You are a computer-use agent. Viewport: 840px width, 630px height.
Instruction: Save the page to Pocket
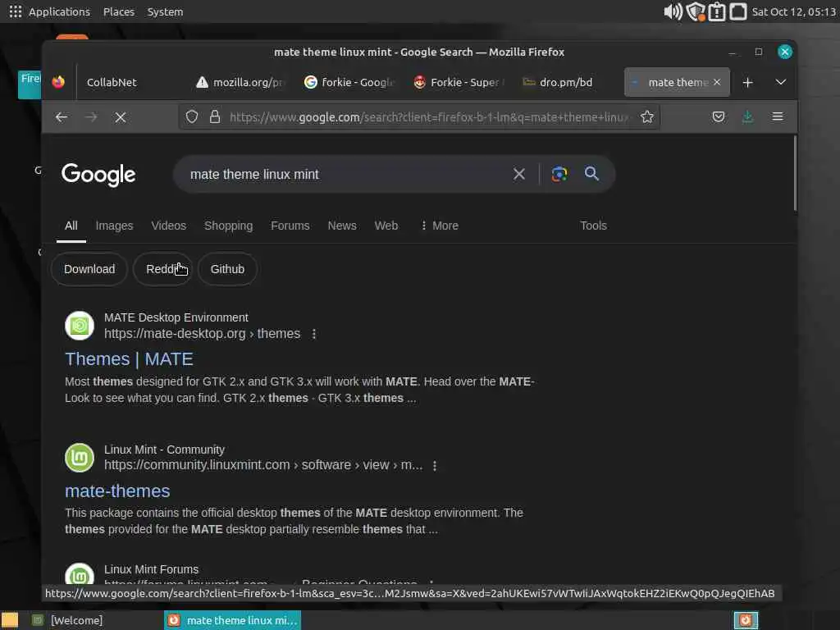[x=719, y=116]
